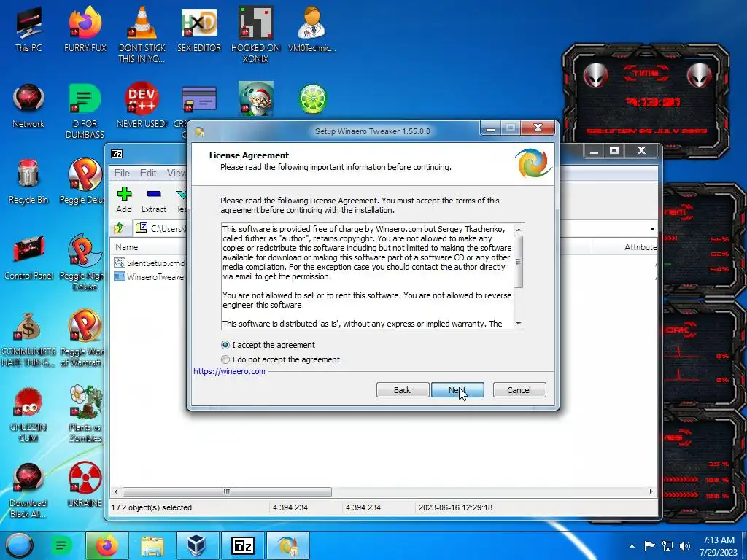Screen dimensions: 747x560
Task: Select I accept the agreement
Action: click(268, 345)
